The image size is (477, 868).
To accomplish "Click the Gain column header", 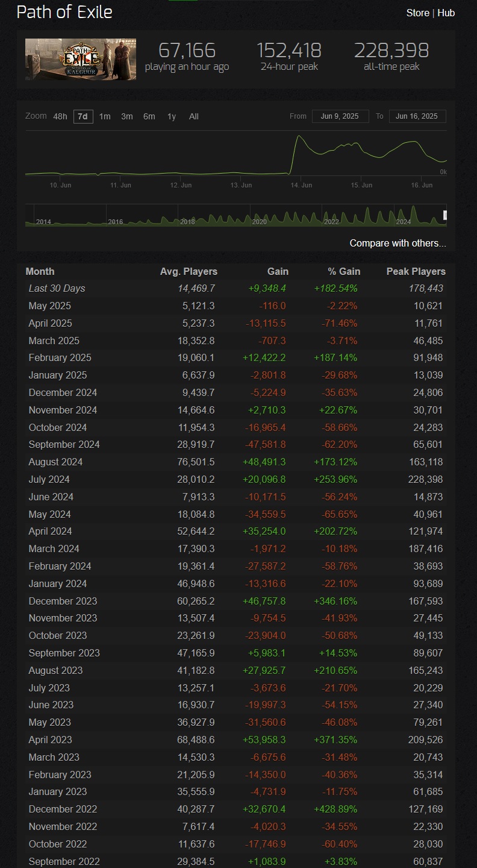I will pyautogui.click(x=278, y=271).
